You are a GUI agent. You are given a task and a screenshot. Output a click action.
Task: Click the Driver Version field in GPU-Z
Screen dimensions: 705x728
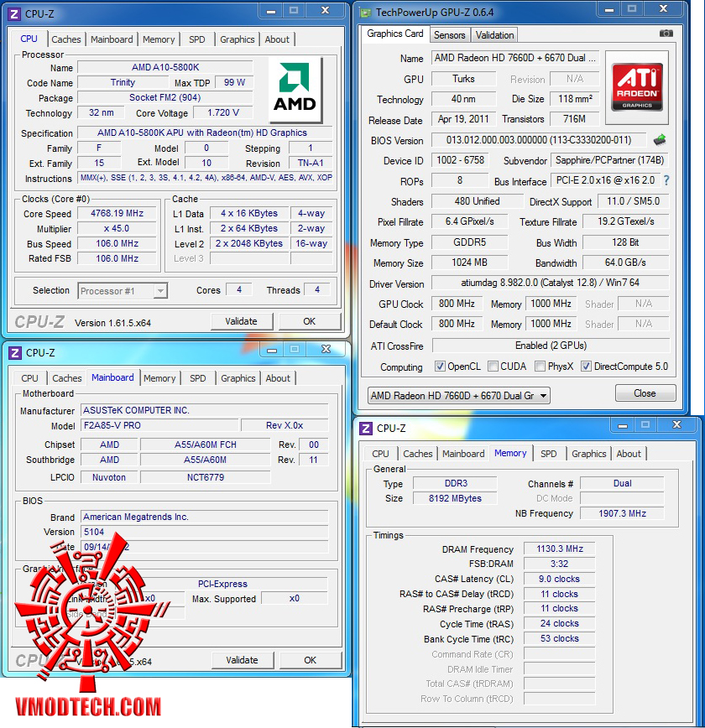551,283
